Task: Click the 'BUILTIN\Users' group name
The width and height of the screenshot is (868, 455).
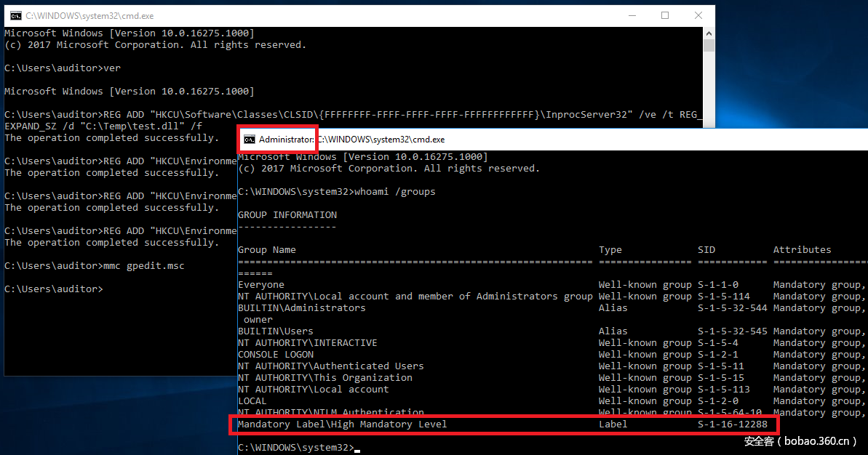Action: (x=276, y=331)
